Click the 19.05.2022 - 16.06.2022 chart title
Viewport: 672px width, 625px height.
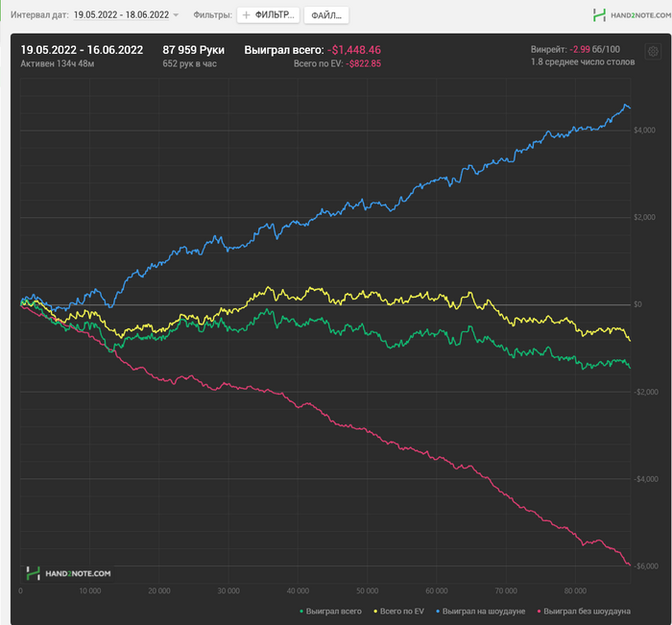pyautogui.click(x=82, y=50)
